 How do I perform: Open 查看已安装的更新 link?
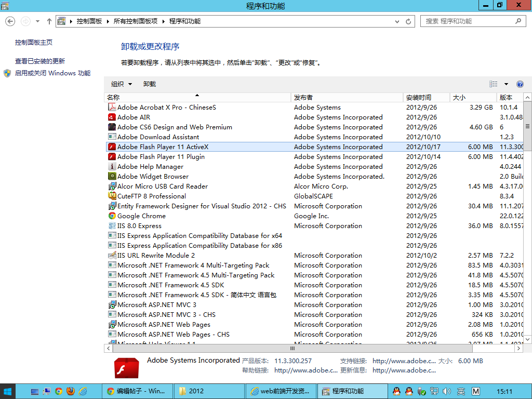[39, 61]
